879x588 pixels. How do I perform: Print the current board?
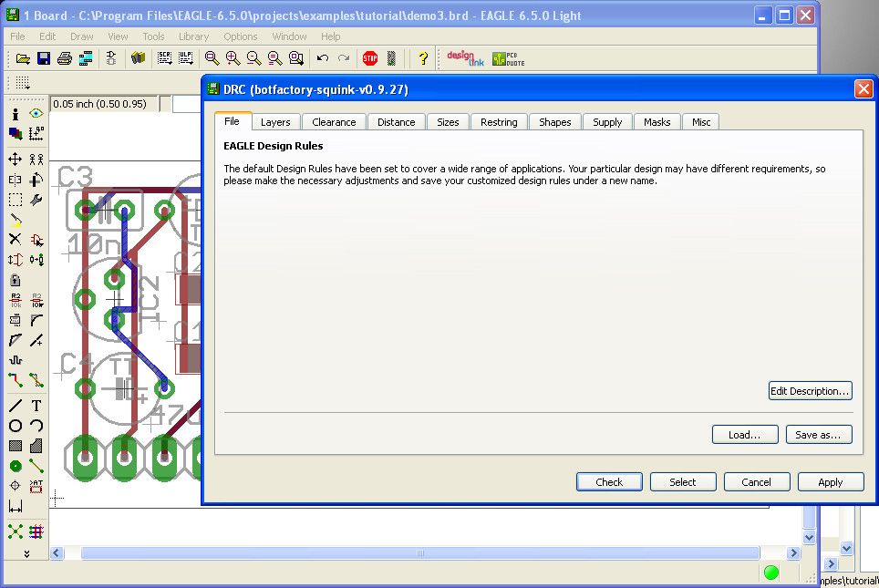coord(64,57)
